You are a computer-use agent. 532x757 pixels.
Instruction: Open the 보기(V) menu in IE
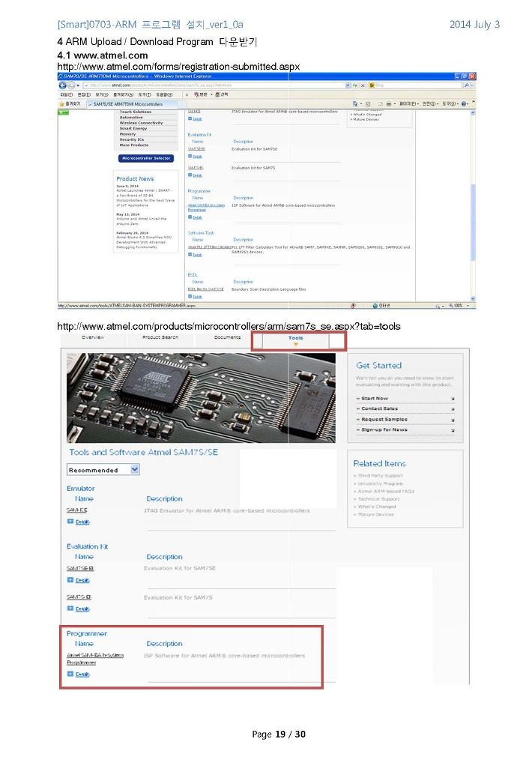102,94
